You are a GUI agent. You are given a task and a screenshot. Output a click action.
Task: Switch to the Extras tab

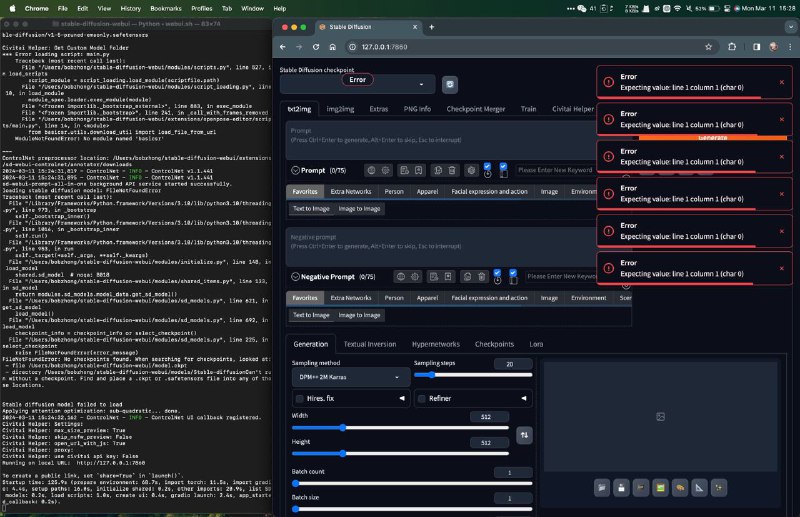pos(379,109)
